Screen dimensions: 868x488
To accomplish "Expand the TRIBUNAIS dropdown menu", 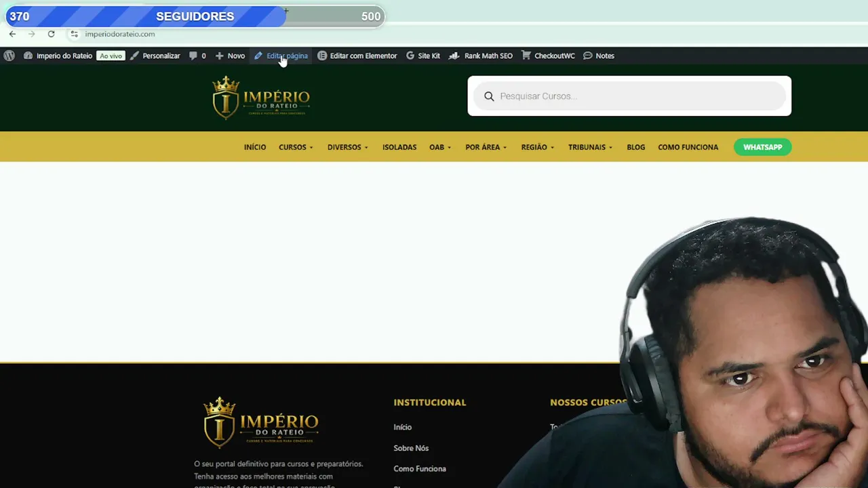I will [x=591, y=147].
